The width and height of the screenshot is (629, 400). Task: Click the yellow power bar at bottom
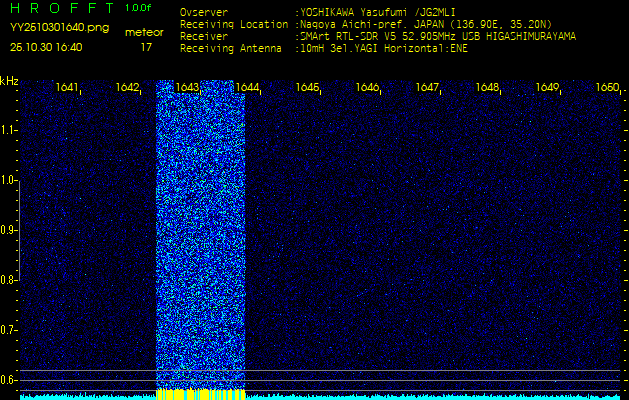point(201,394)
